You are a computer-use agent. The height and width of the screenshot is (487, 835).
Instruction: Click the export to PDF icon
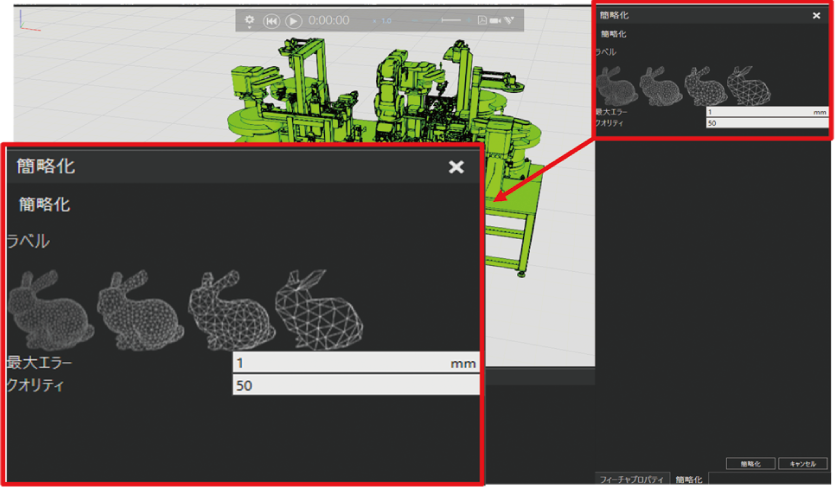(x=483, y=20)
